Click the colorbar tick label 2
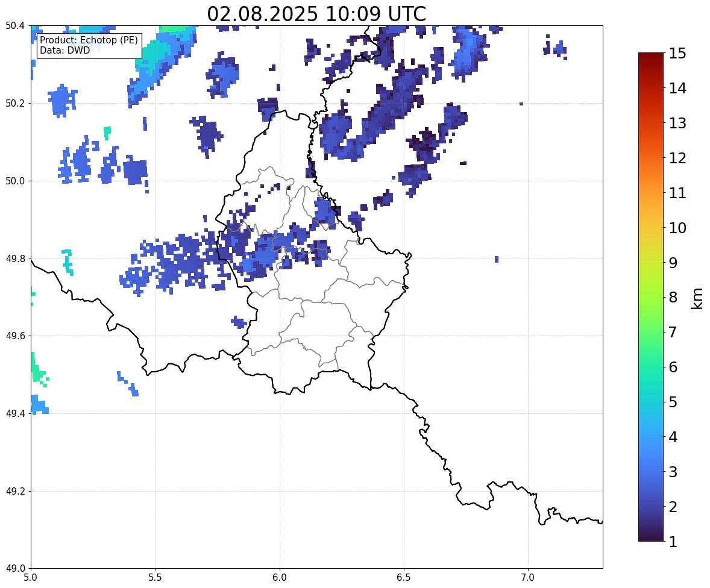 pyautogui.click(x=673, y=507)
